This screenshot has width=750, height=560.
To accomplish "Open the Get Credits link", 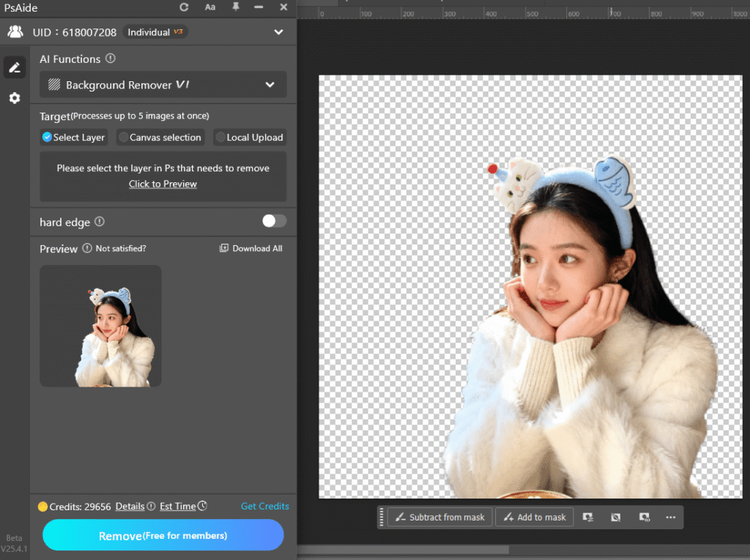I will tap(264, 506).
